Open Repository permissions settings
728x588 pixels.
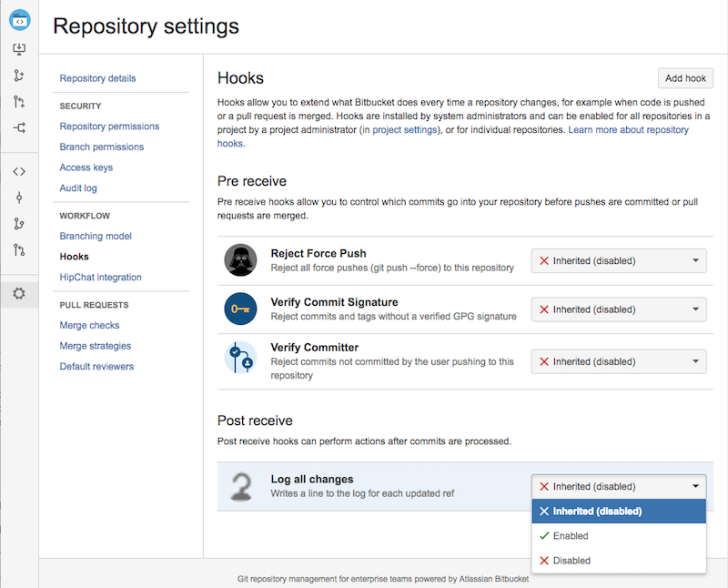tap(109, 127)
